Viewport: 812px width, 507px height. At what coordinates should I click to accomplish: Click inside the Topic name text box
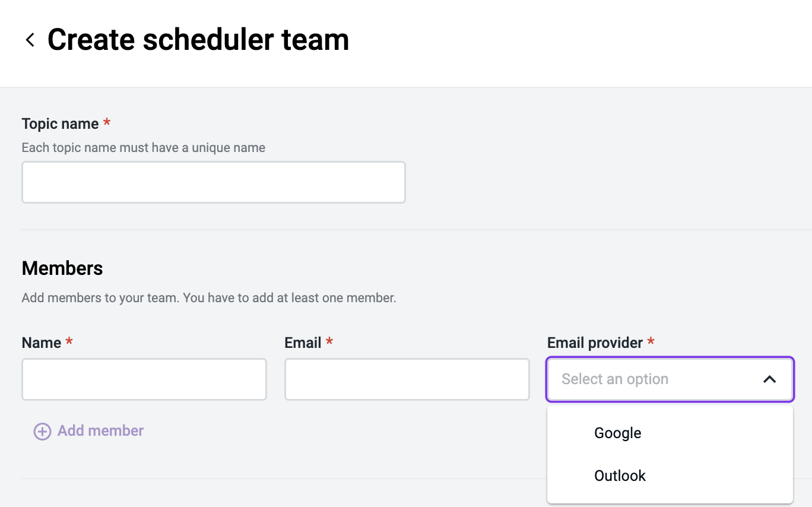pyautogui.click(x=213, y=182)
